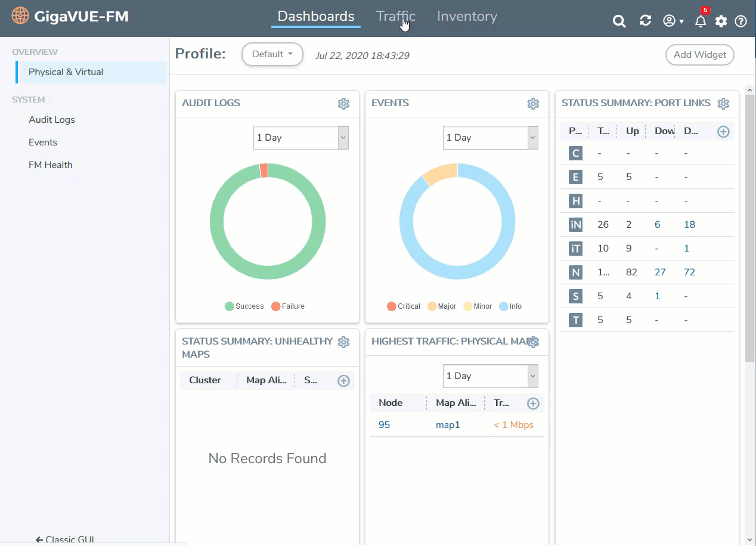Switch to the Traffic tab
The image size is (756, 546).
pyautogui.click(x=395, y=17)
